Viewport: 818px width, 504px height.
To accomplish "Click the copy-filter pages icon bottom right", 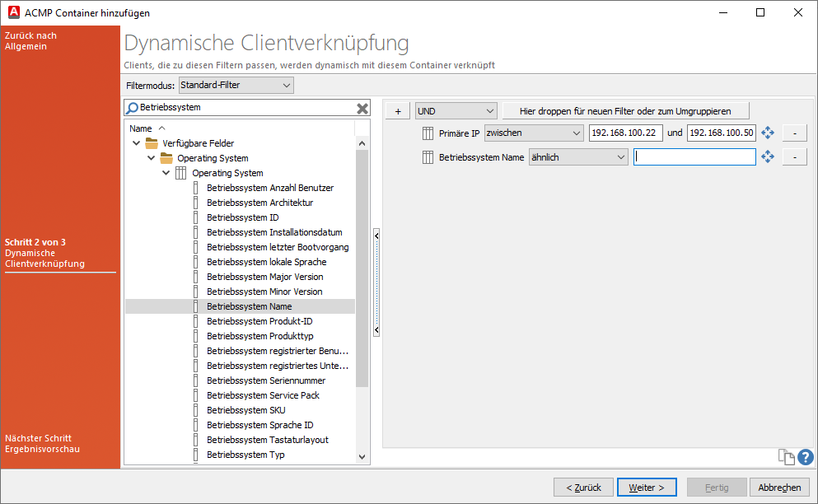I will click(785, 456).
